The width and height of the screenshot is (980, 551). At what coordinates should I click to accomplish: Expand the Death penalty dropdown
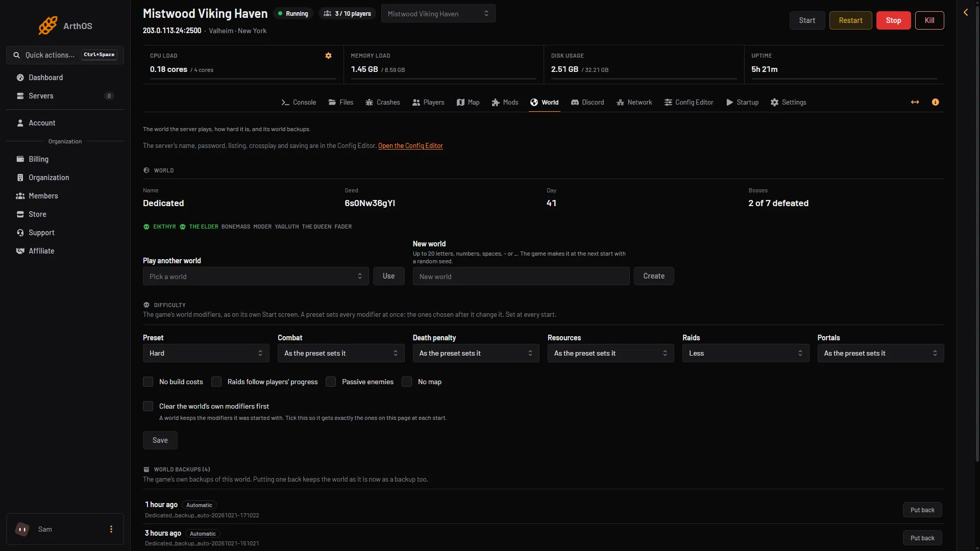pos(476,353)
